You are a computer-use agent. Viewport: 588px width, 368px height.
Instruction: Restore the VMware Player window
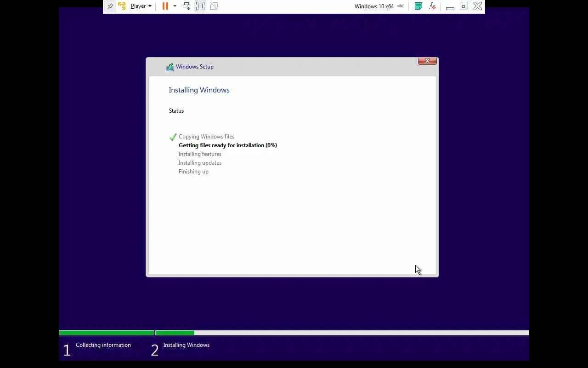point(464,6)
